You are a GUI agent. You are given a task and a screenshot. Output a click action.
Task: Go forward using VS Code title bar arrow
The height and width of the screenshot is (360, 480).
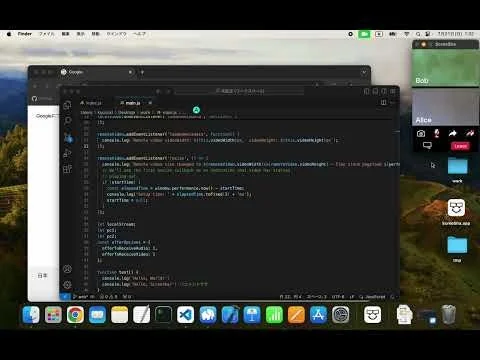(x=168, y=91)
